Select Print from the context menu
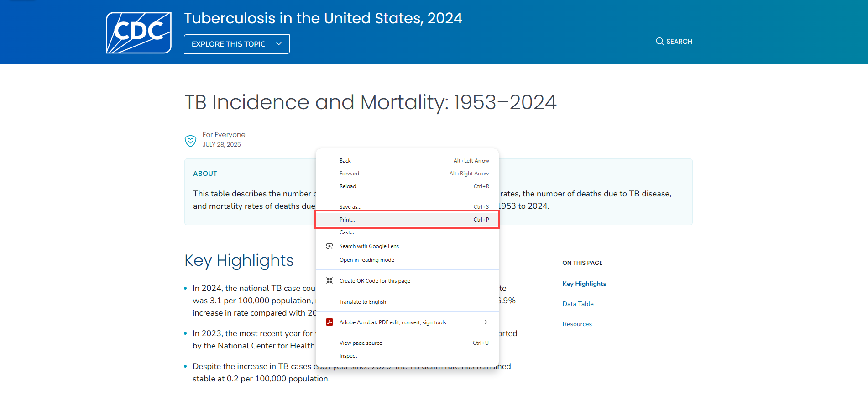This screenshot has height=401, width=868. point(347,220)
